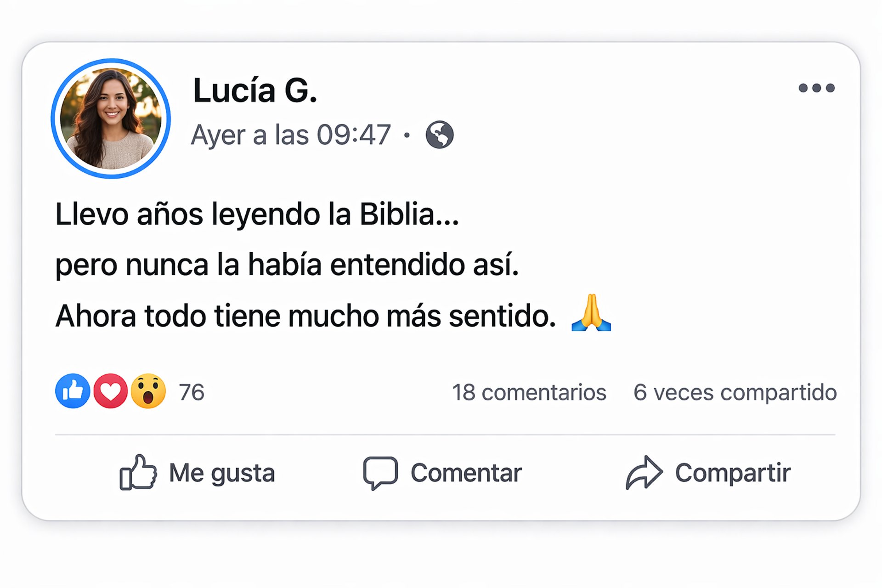Click the praying hands emoji
This screenshot has width=882, height=588.
coord(591,313)
